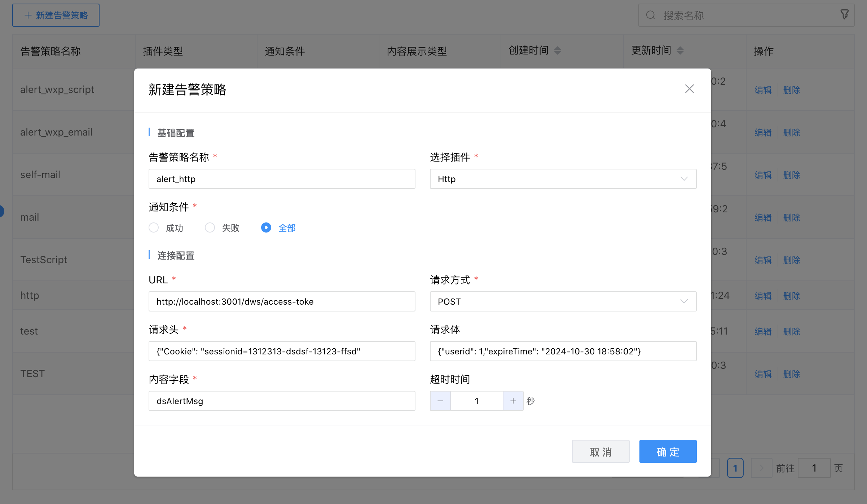Select the 成功 radio option
Screen dimensions: 867x504
[154, 227]
